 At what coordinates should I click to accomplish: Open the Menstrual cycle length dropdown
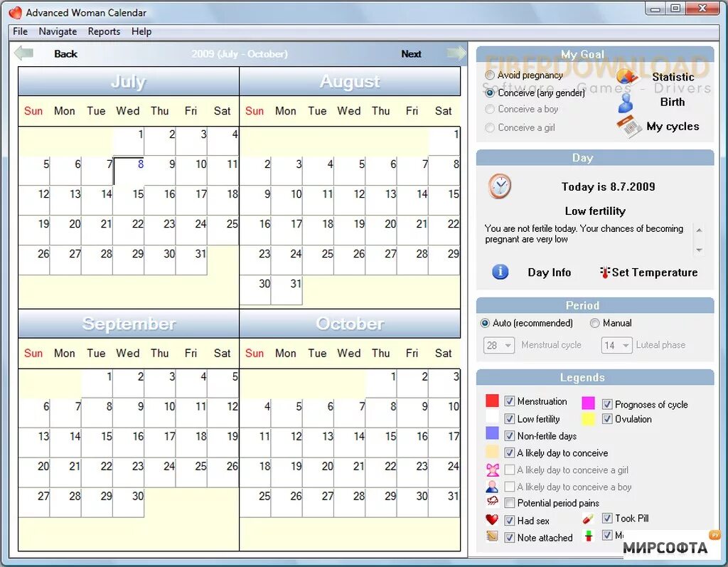499,345
